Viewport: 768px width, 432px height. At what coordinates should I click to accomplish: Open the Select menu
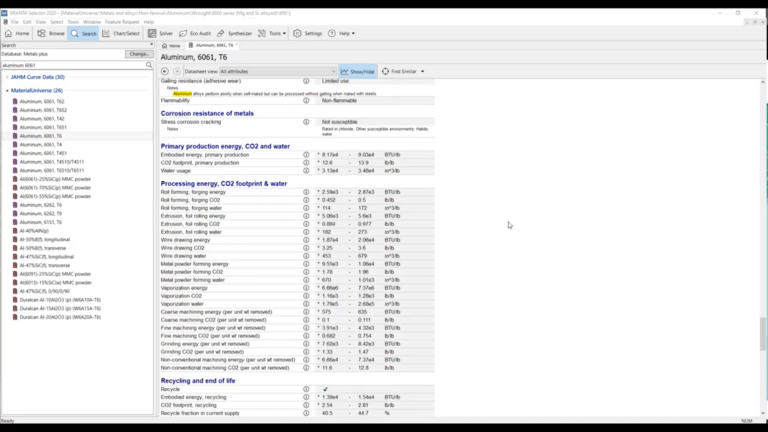coord(56,22)
